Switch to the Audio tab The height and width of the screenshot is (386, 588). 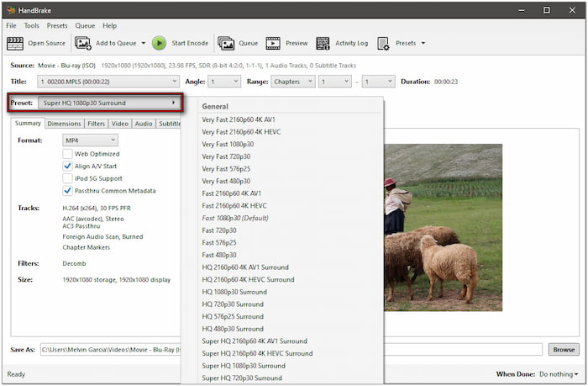144,124
